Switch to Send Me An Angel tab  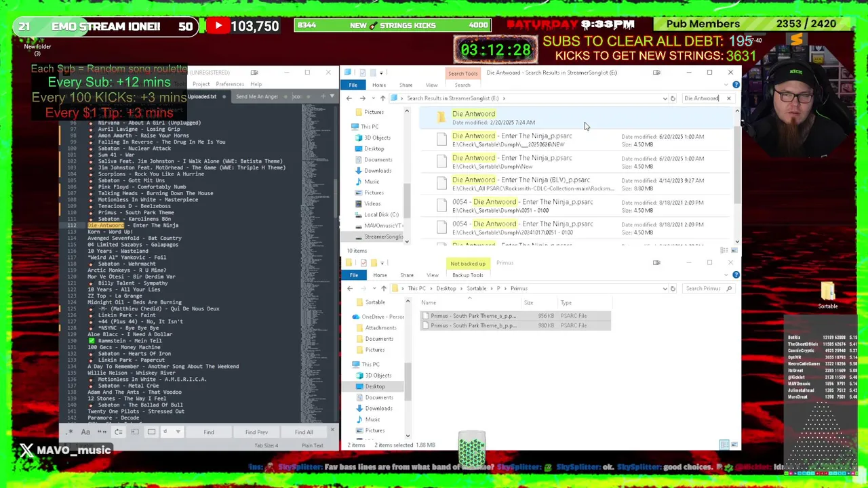(257, 96)
